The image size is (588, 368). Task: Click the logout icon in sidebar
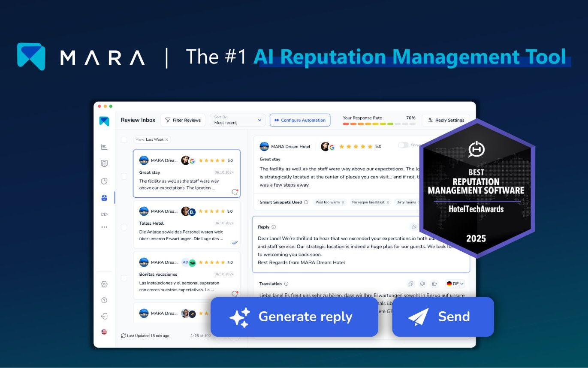pos(104,316)
